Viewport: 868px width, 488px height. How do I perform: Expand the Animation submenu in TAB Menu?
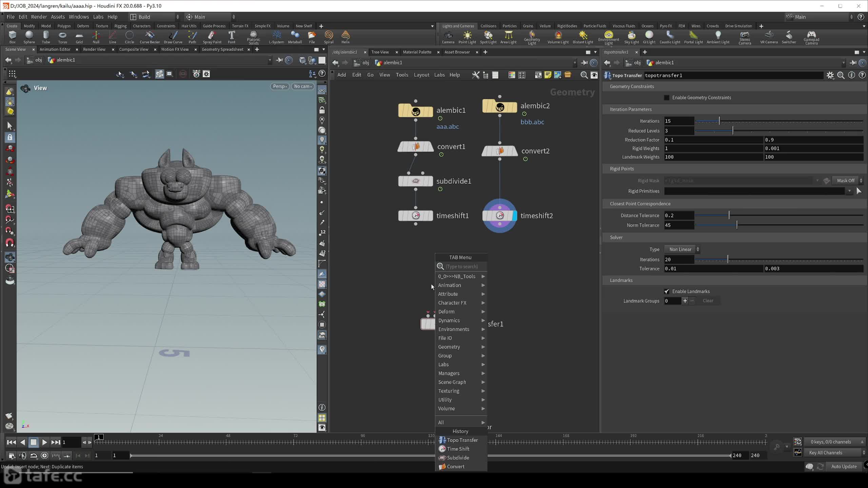(x=461, y=285)
